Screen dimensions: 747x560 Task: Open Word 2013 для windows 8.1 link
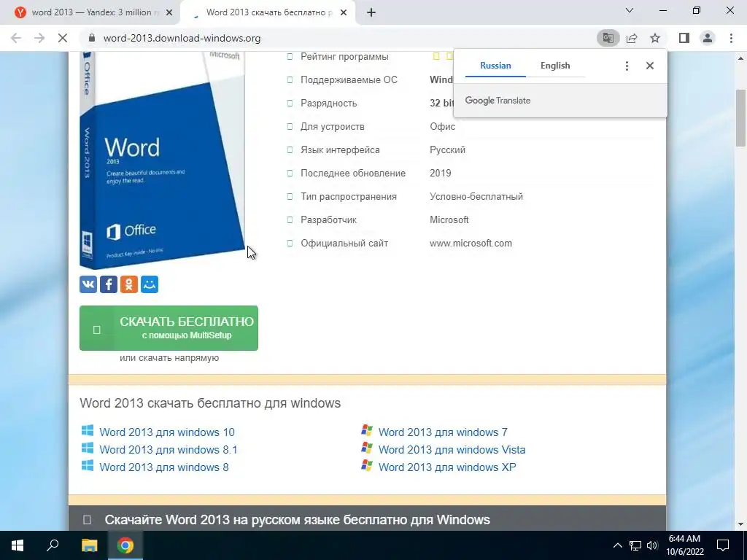point(169,449)
